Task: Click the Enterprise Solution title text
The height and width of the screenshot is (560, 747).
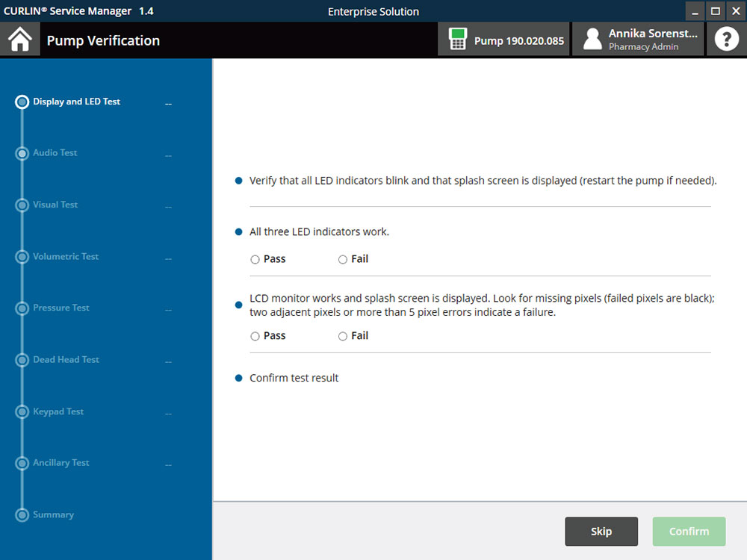Action: click(373, 11)
